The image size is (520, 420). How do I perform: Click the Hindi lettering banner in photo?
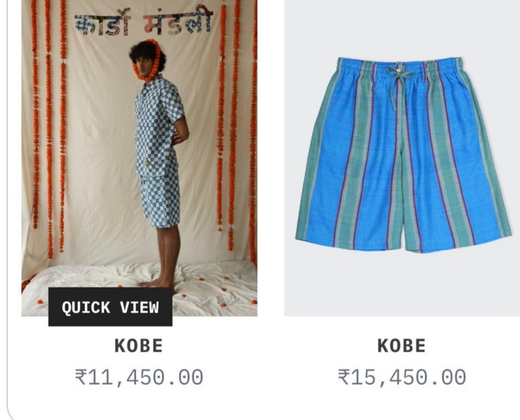pos(143,21)
